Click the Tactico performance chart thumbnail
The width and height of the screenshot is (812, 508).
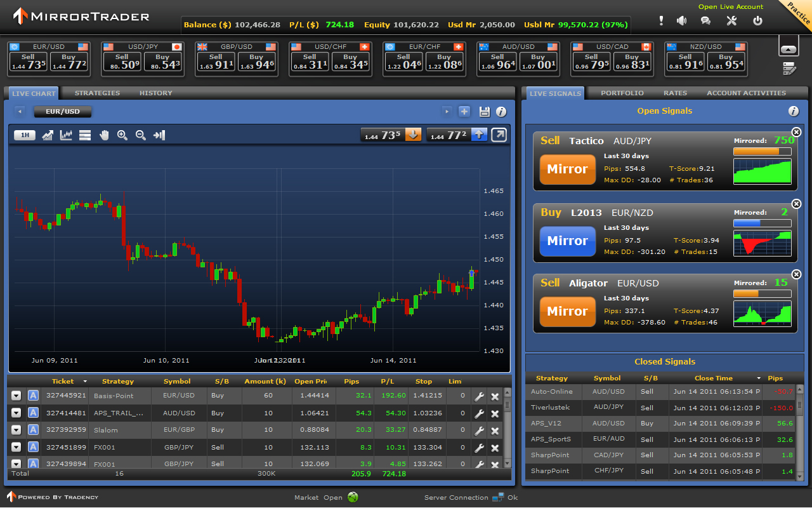coord(763,171)
